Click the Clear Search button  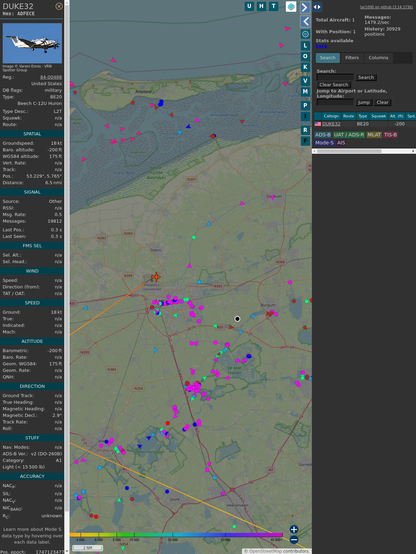(x=334, y=85)
